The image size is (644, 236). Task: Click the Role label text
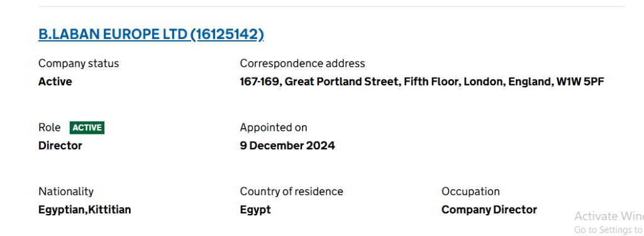pyautogui.click(x=49, y=127)
